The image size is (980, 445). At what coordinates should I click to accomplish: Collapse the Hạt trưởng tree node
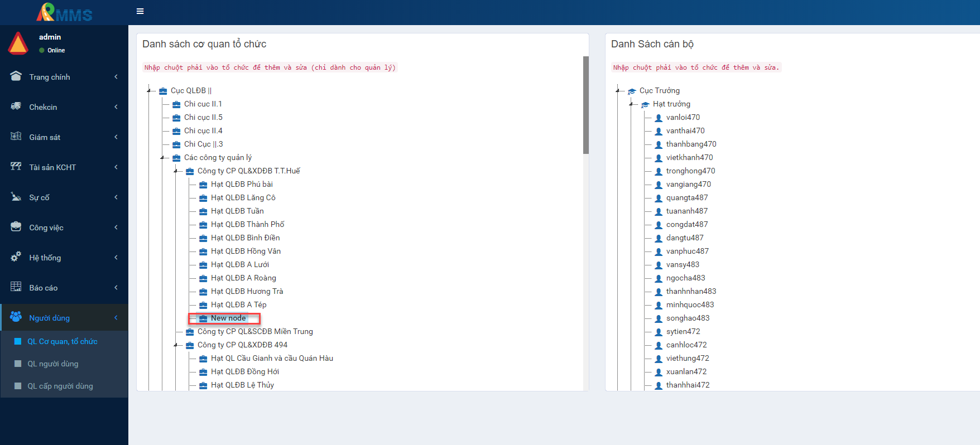pos(631,104)
